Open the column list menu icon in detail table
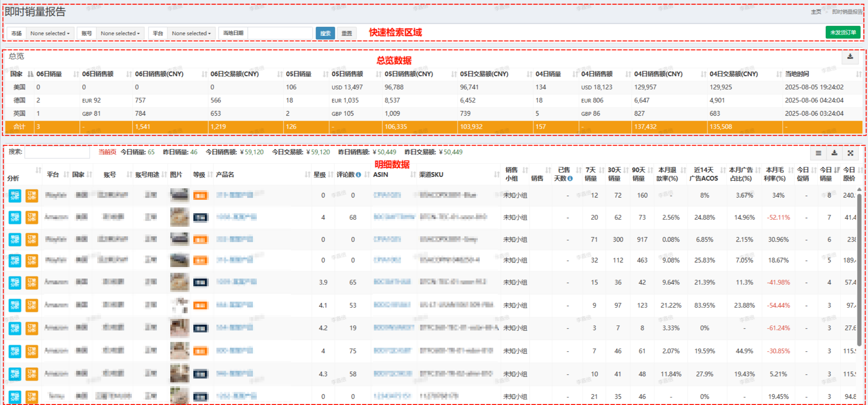 tap(818, 153)
